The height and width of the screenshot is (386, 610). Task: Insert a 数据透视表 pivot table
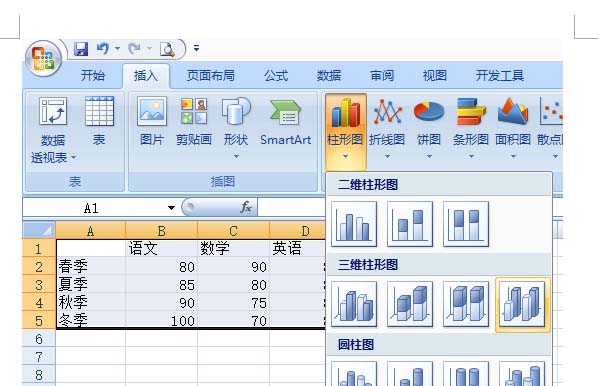click(53, 130)
